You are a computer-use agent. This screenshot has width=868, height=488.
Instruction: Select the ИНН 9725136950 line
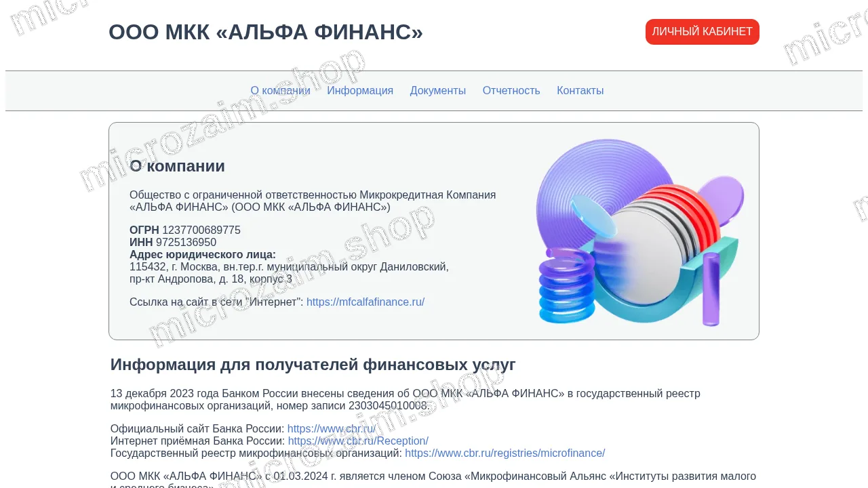tap(173, 243)
